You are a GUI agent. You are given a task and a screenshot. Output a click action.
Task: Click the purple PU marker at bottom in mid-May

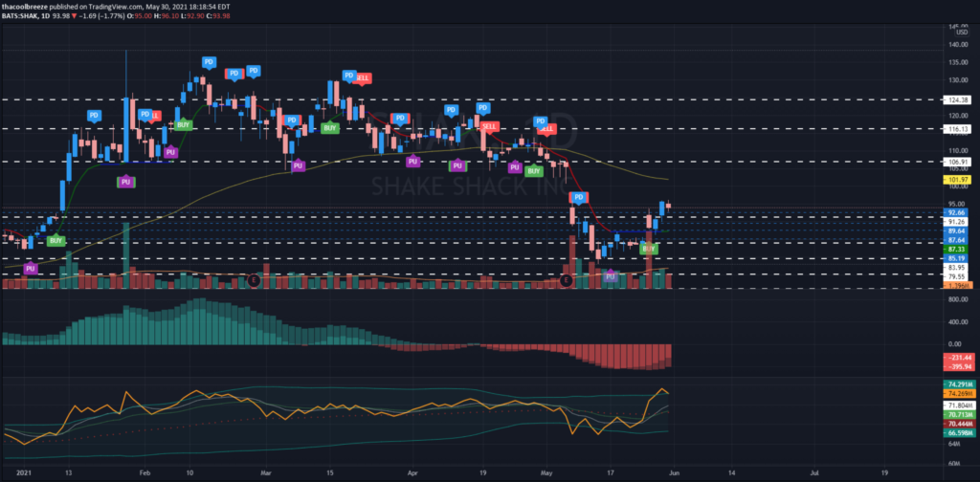[x=611, y=276]
